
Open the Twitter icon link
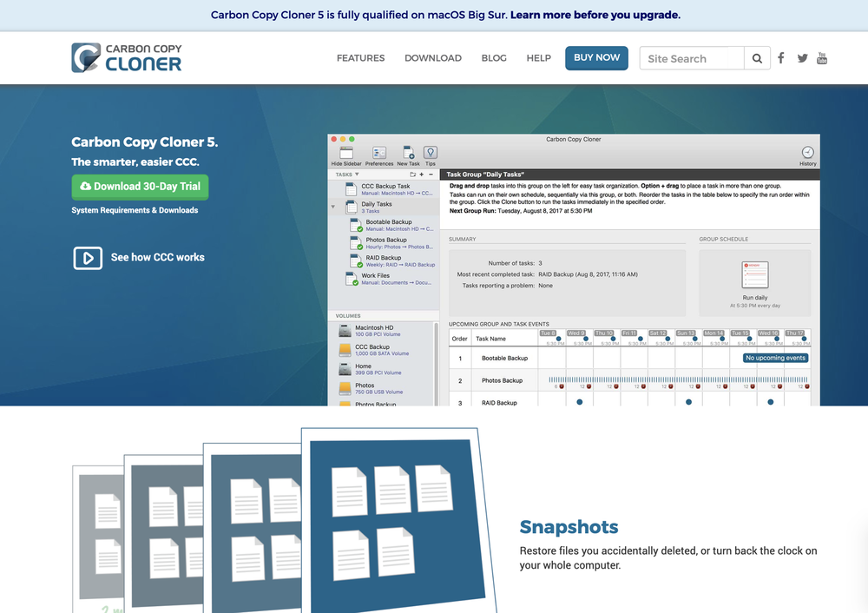tap(802, 58)
